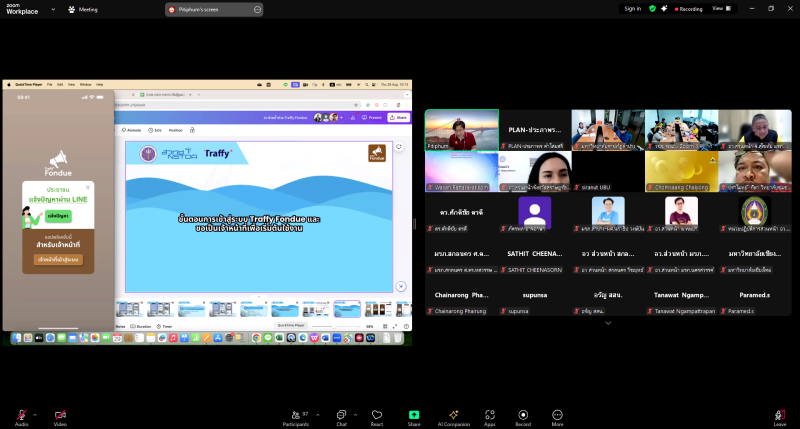Viewport: 800px width, 429px height.
Task: Unmute microphone with the Audio button
Action: click(x=21, y=415)
